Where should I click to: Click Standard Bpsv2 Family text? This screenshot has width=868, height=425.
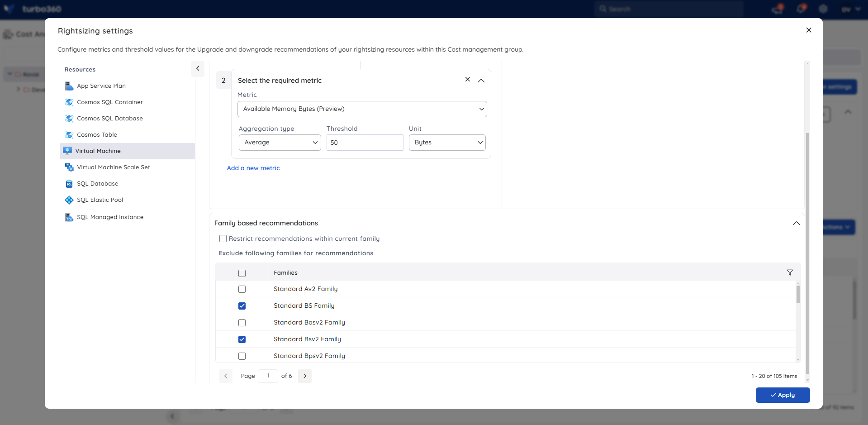(309, 356)
